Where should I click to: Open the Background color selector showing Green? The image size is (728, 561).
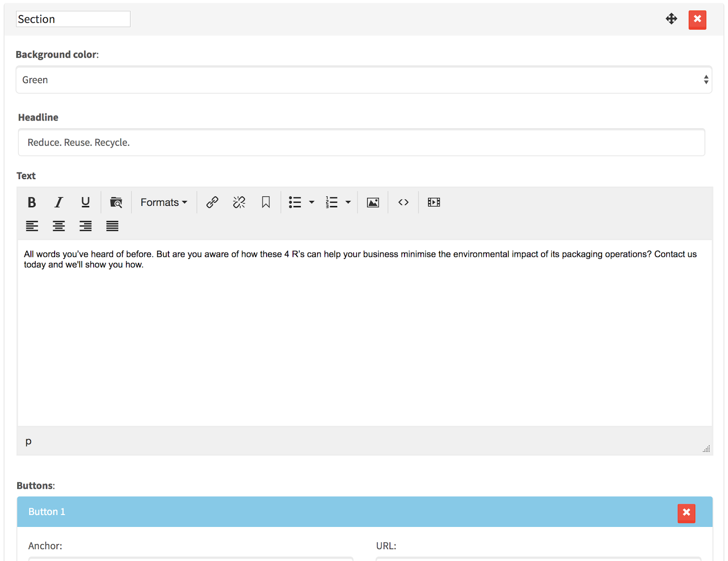364,80
